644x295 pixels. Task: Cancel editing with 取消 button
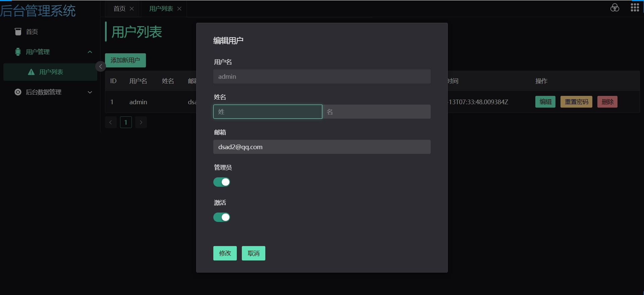pos(254,253)
